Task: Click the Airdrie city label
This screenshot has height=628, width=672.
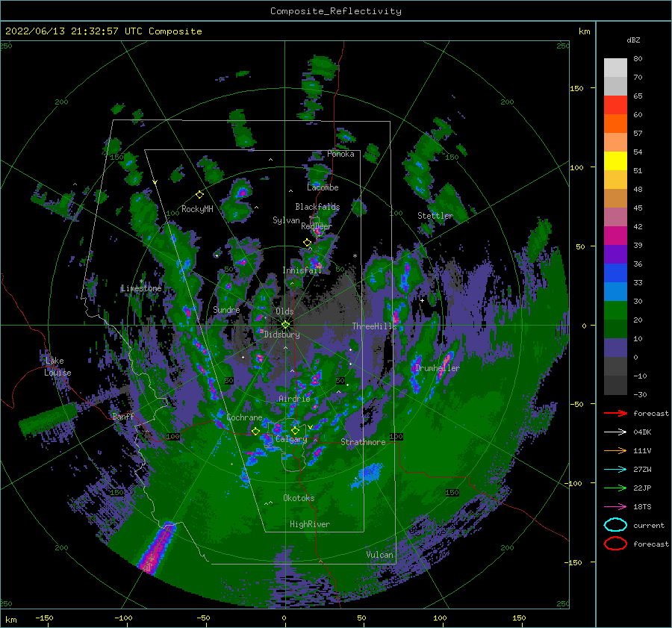Action: coord(294,399)
